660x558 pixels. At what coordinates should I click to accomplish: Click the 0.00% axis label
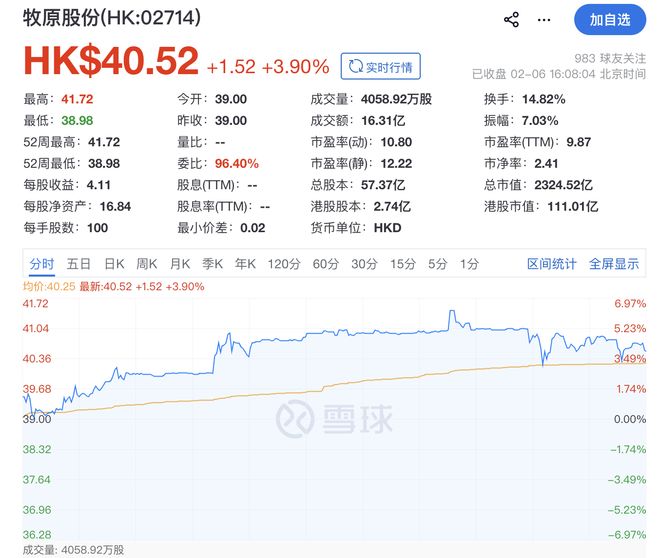coord(630,419)
